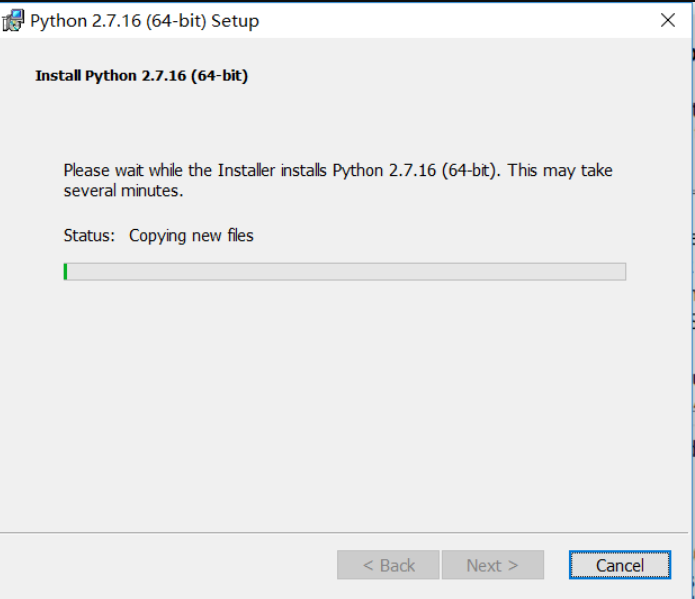The image size is (695, 599).
Task: Cancel the Python installation
Action: (x=620, y=565)
